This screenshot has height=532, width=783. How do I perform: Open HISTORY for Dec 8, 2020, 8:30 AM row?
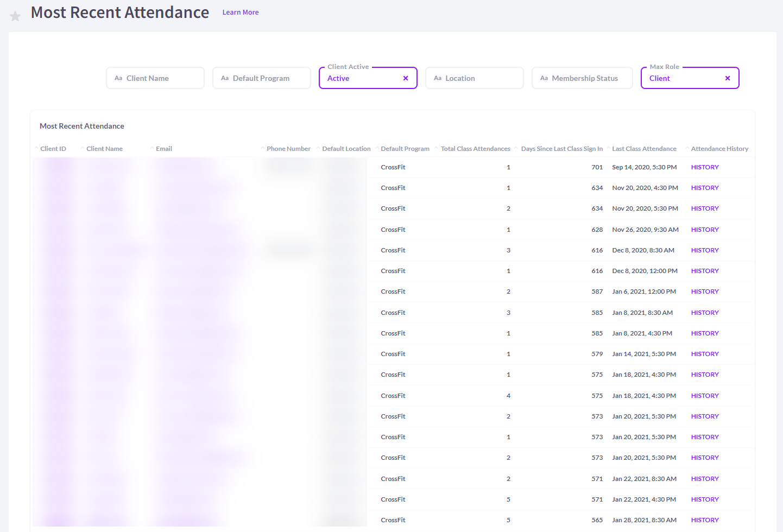pyautogui.click(x=705, y=250)
